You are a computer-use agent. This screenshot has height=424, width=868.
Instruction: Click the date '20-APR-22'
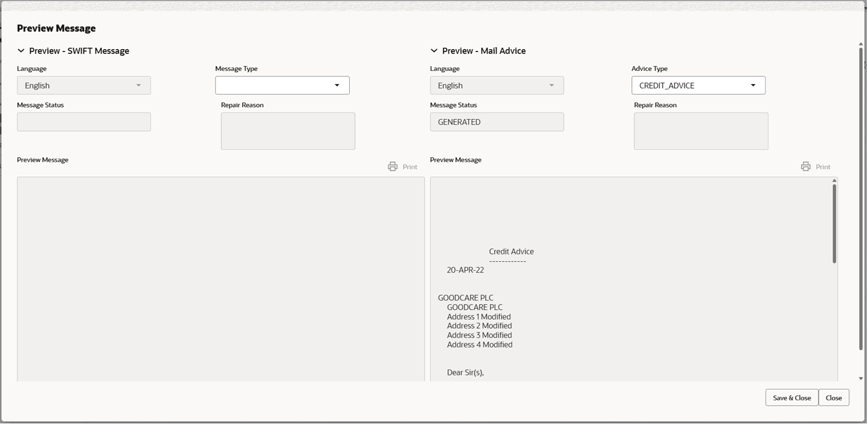tap(465, 270)
